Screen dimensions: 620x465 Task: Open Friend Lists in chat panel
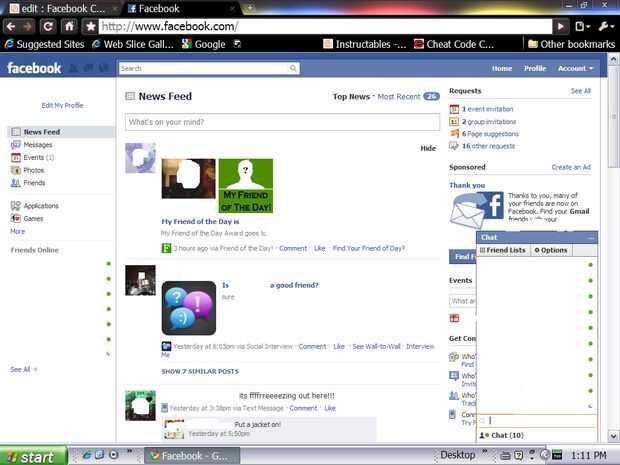click(x=503, y=250)
